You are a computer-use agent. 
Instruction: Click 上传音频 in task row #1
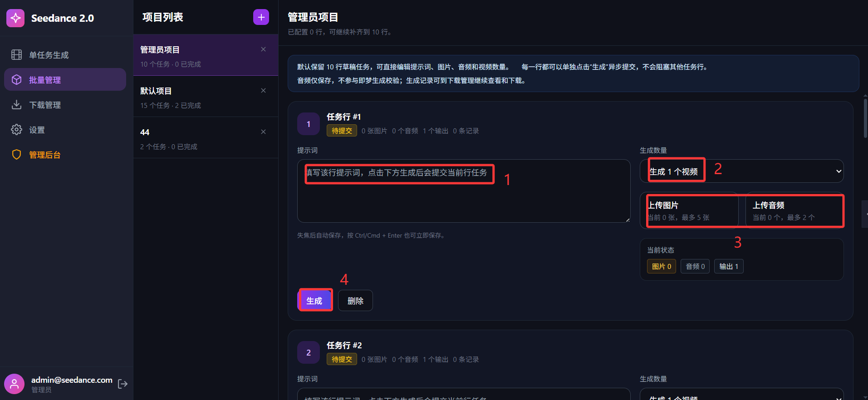point(794,210)
